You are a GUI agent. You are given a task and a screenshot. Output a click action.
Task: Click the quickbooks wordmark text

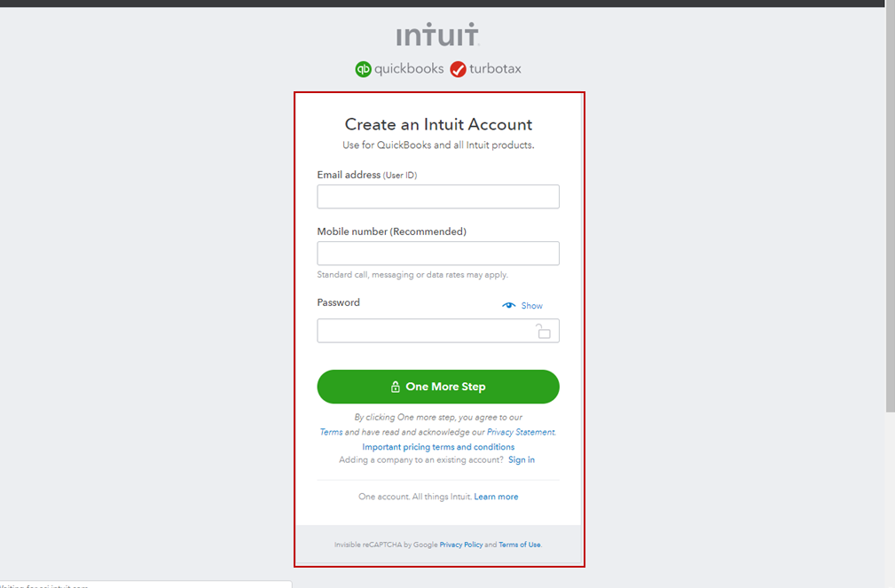coord(409,69)
